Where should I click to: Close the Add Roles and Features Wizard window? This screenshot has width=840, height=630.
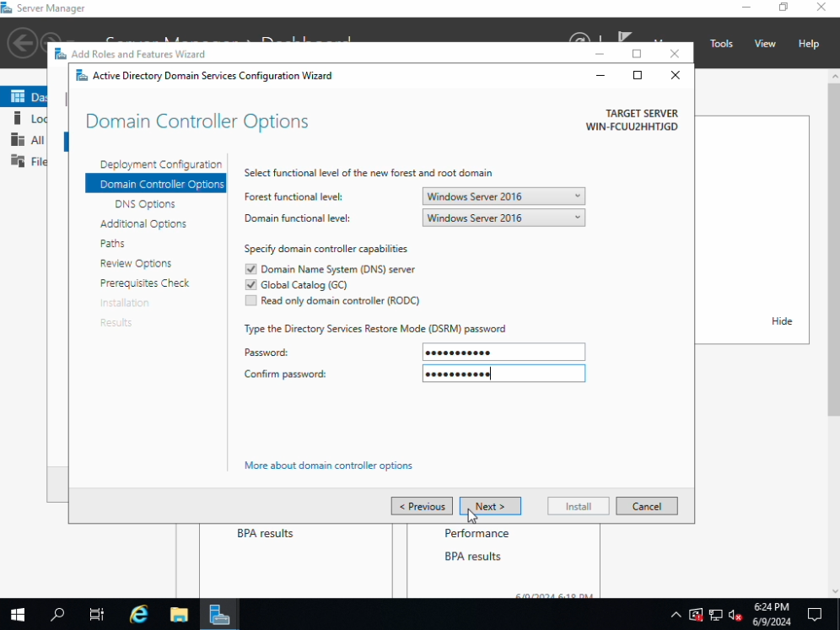[x=674, y=54]
